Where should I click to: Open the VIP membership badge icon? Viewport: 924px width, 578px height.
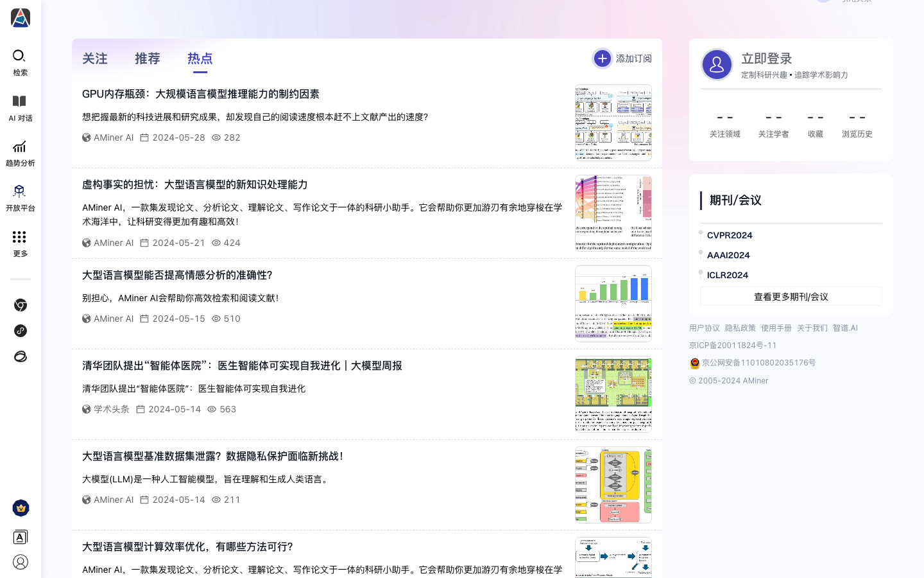coord(21,508)
